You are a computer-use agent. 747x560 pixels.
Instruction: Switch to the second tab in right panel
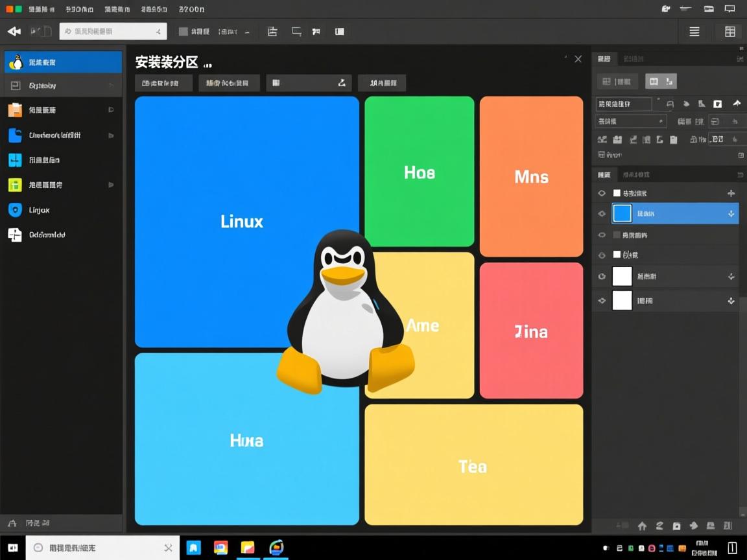(632, 58)
